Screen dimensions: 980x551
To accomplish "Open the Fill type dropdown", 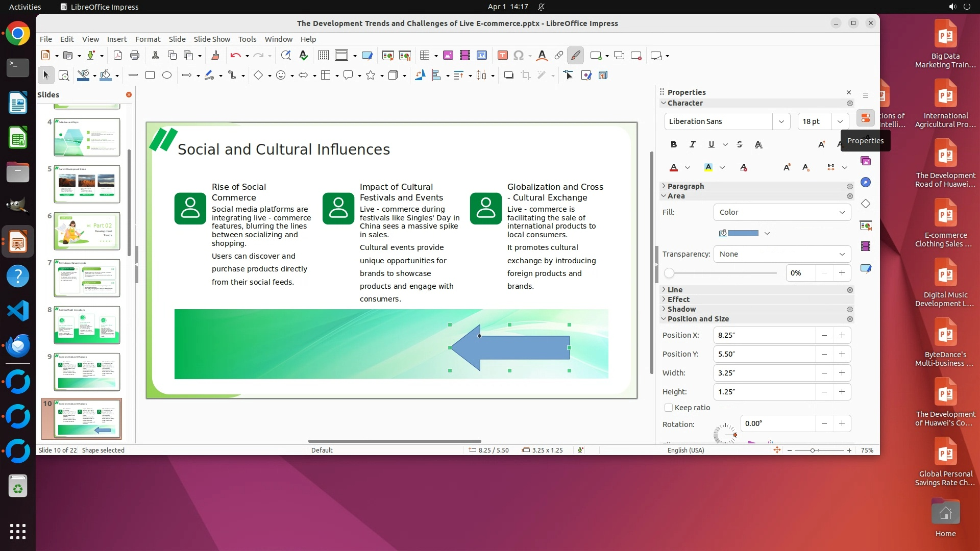I will pos(782,212).
